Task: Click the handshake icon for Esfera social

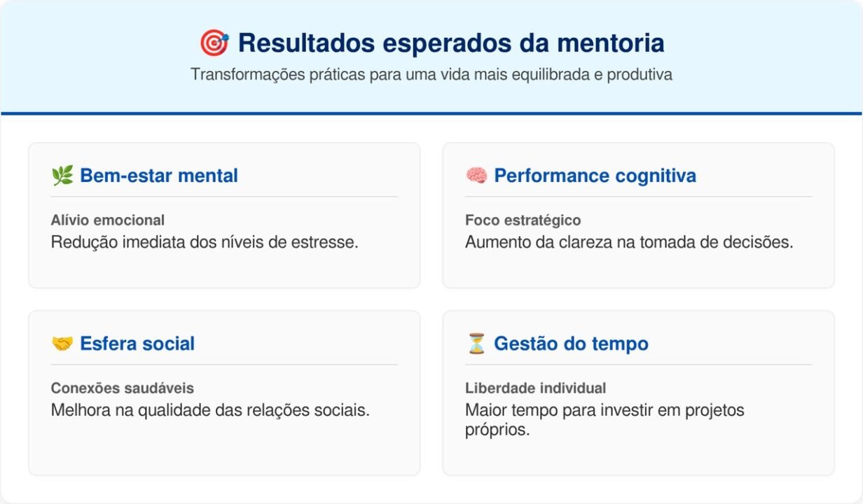Action: click(x=62, y=344)
